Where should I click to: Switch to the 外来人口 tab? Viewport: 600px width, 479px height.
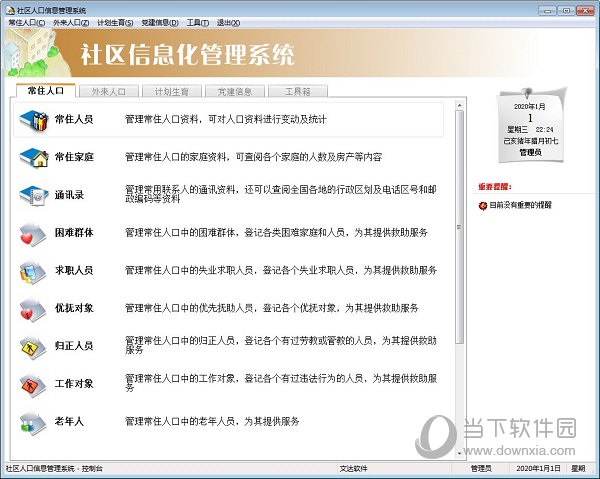coord(109,91)
